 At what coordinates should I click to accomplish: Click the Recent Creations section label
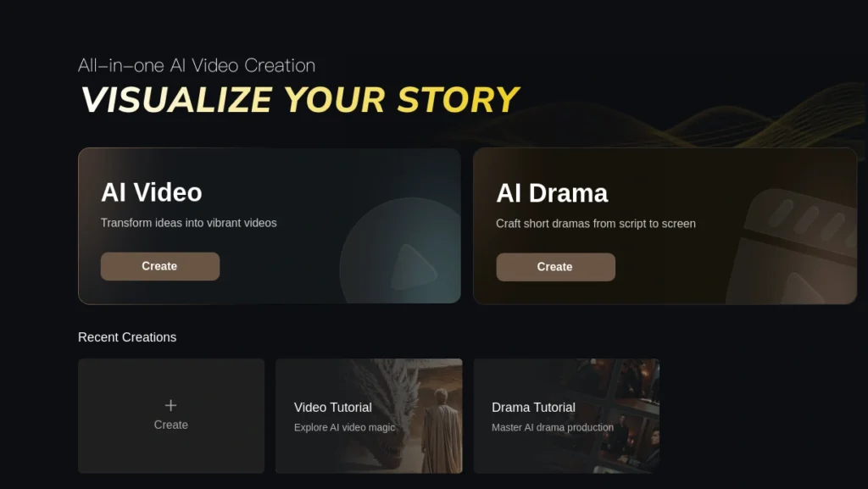127,337
